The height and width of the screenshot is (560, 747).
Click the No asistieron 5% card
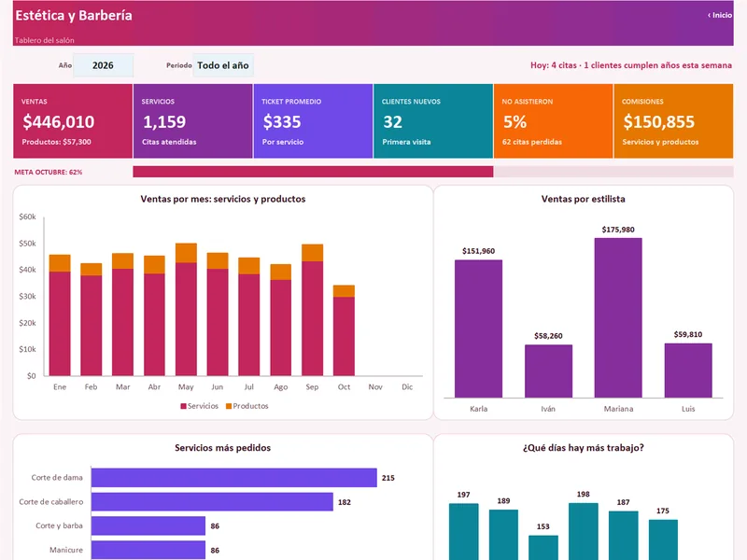pos(553,121)
